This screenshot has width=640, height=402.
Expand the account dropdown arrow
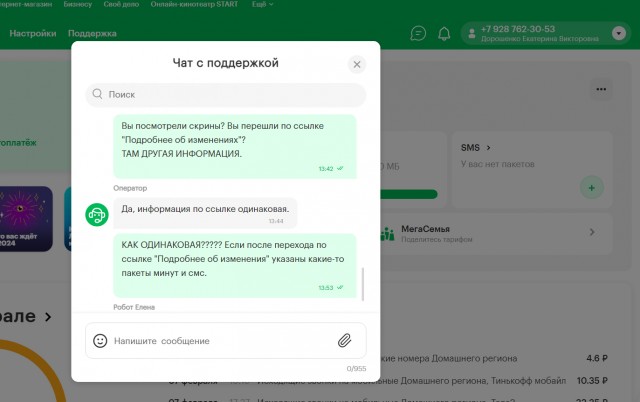coord(619,33)
